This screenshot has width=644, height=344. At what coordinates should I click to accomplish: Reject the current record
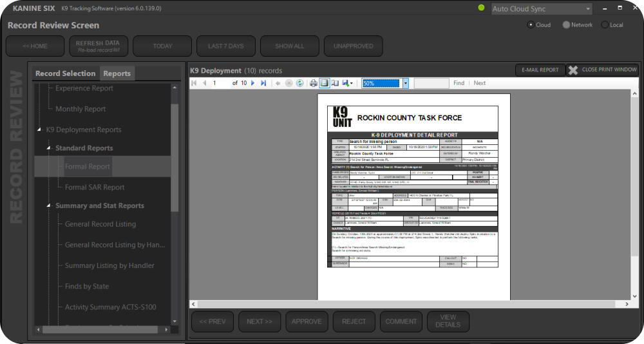354,321
